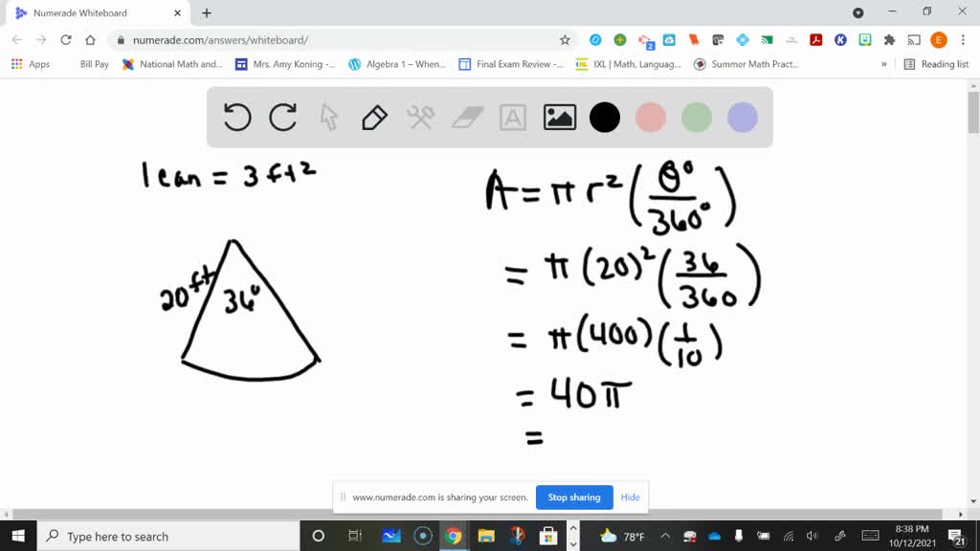Pick the red color swatch
Viewport: 980px width, 551px height.
(651, 117)
